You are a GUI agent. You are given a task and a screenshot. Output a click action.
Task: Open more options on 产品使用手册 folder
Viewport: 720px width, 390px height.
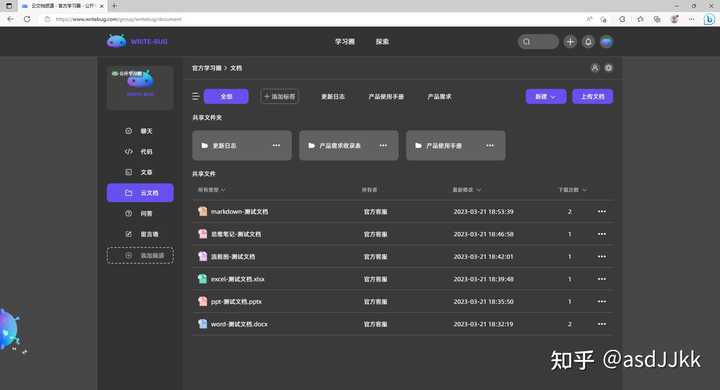point(490,146)
